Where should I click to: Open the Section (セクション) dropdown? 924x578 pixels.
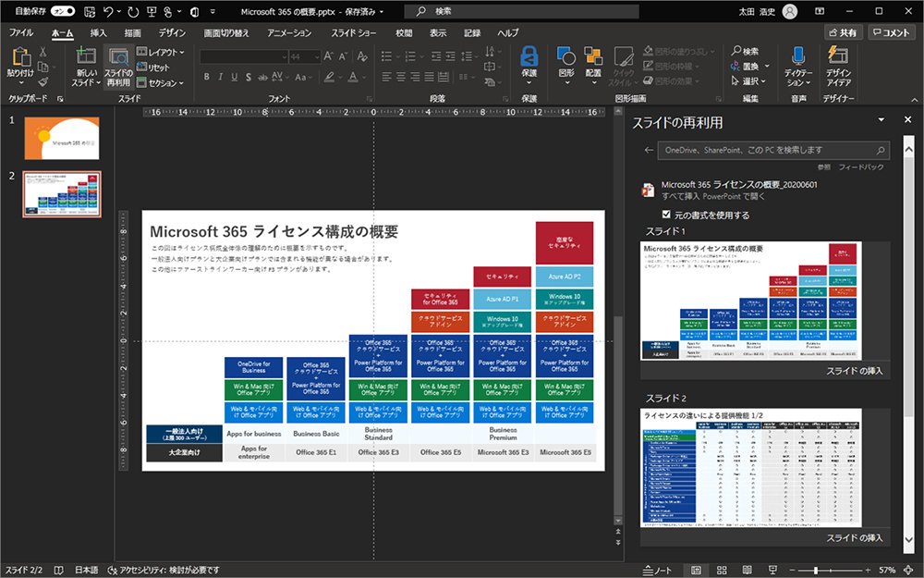coord(160,83)
